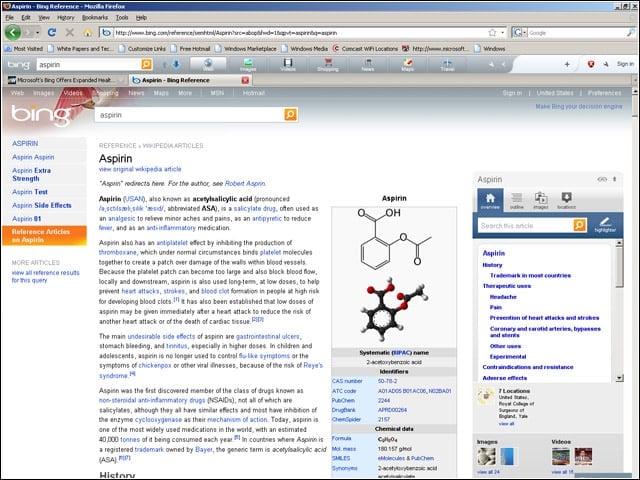Open the address bar history dropdown arrow
The height and width of the screenshot is (480, 640).
click(x=503, y=33)
